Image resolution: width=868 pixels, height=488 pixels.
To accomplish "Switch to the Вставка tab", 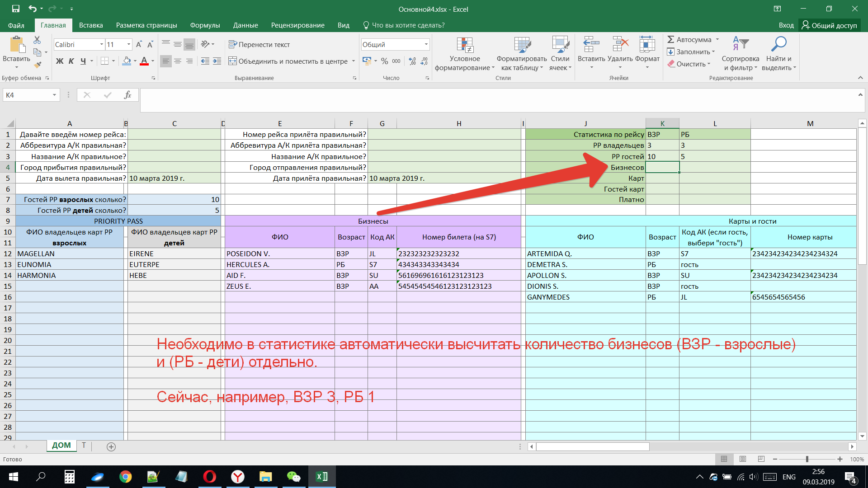I will 91,25.
